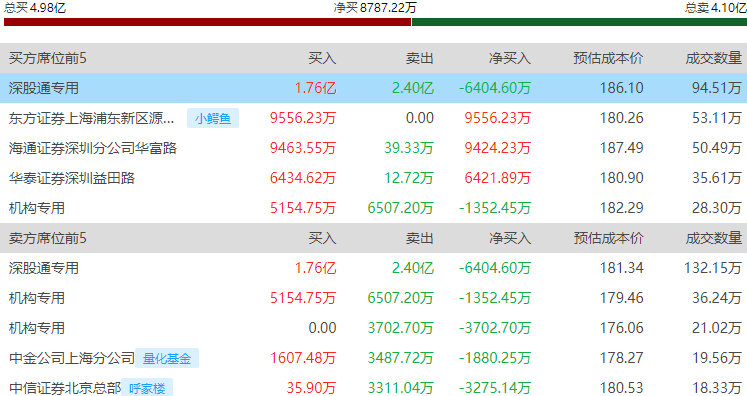
Task: Click 成交数量 header in buyer table
Action: 714,58
